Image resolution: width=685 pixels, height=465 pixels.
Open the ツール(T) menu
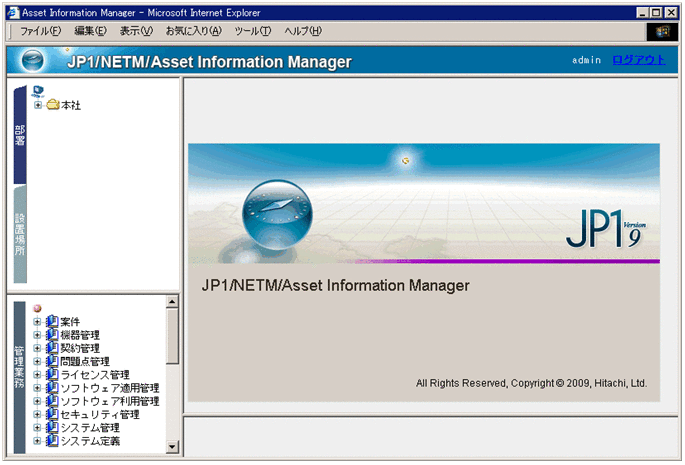pos(253,31)
